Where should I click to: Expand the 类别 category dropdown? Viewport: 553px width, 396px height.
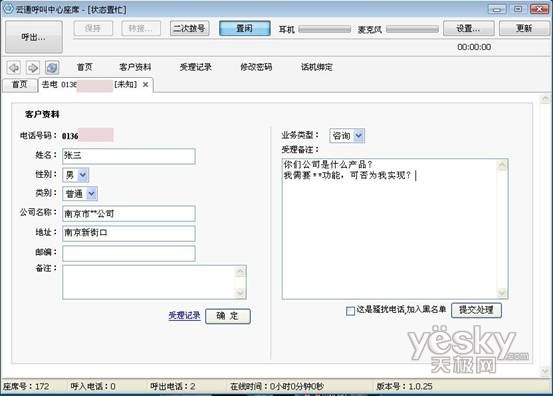tap(91, 194)
